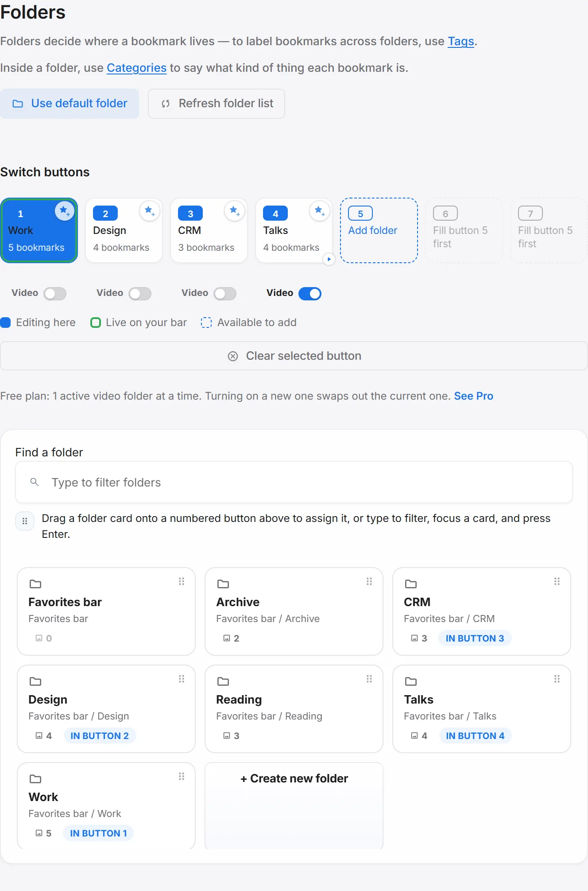The image size is (588, 891).
Task: Select switch button 4 Talks
Action: 294,230
